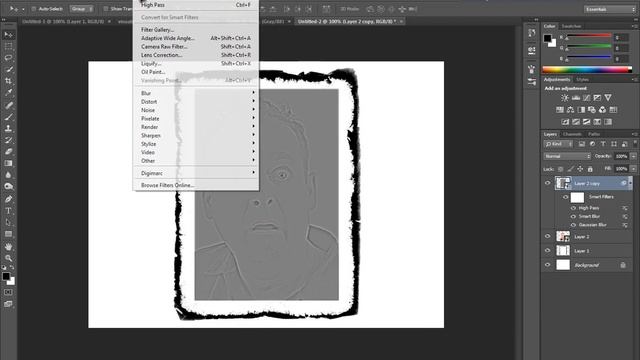
Task: Open the Essentials workspace dropdown
Action: click(x=609, y=9)
